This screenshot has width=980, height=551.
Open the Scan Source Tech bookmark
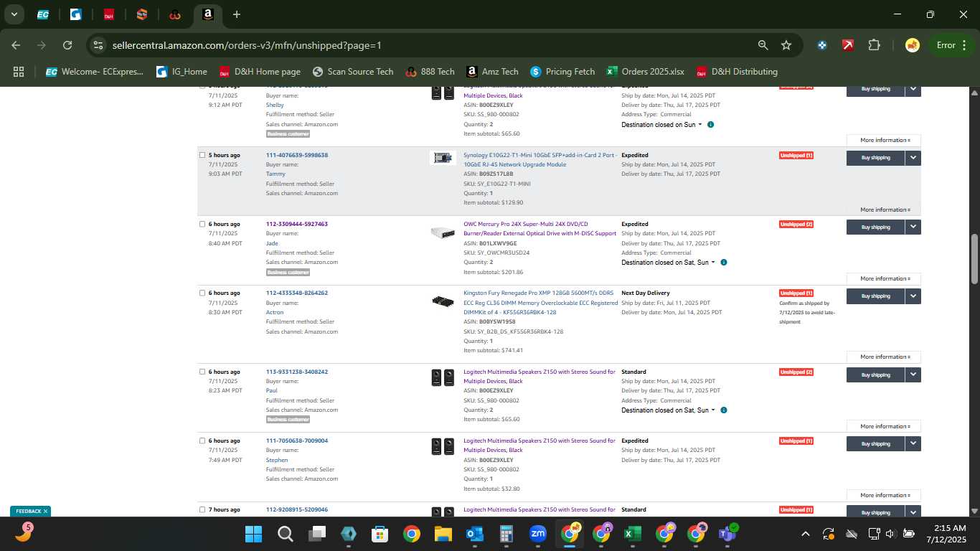tap(353, 72)
